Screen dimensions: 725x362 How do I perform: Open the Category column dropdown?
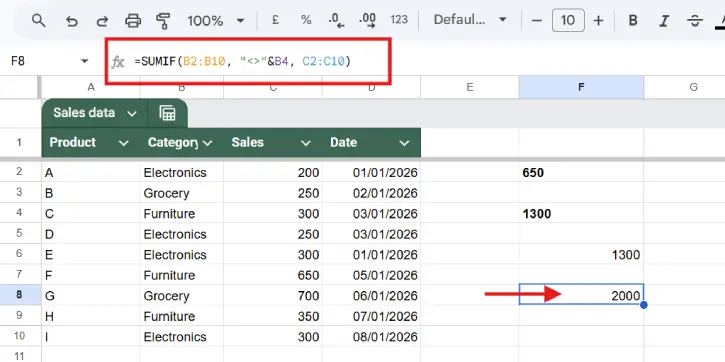point(207,143)
